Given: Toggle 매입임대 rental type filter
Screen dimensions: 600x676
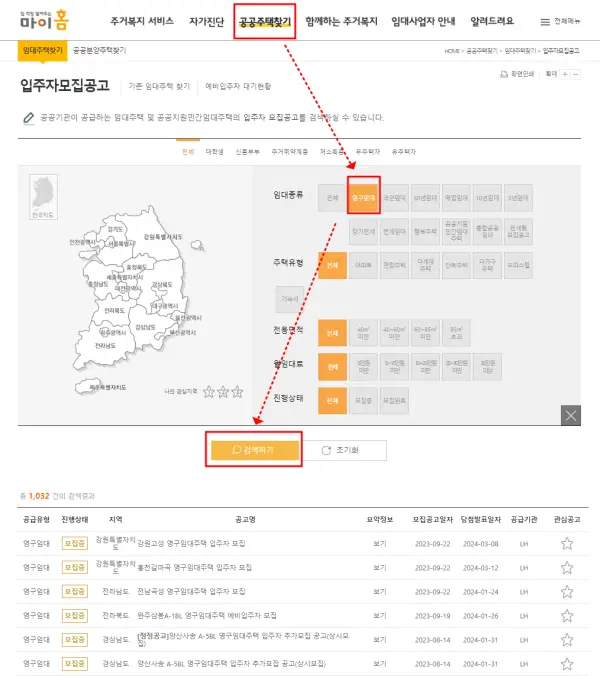Looking at the screenshot, I should click(456, 198).
